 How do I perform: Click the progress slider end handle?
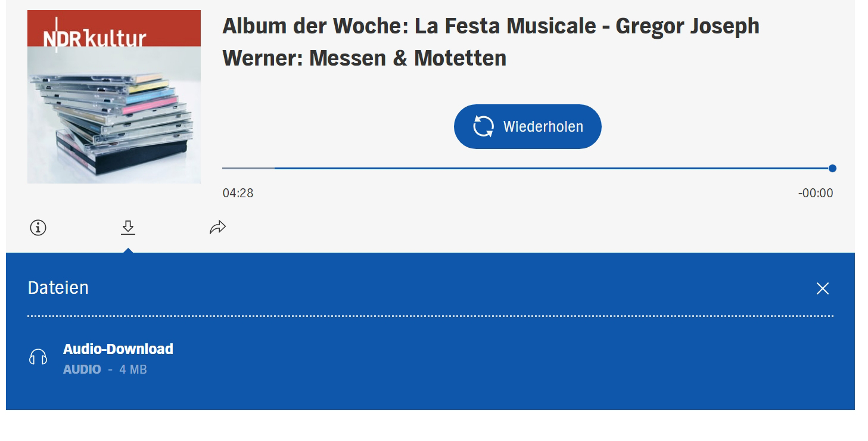[832, 168]
